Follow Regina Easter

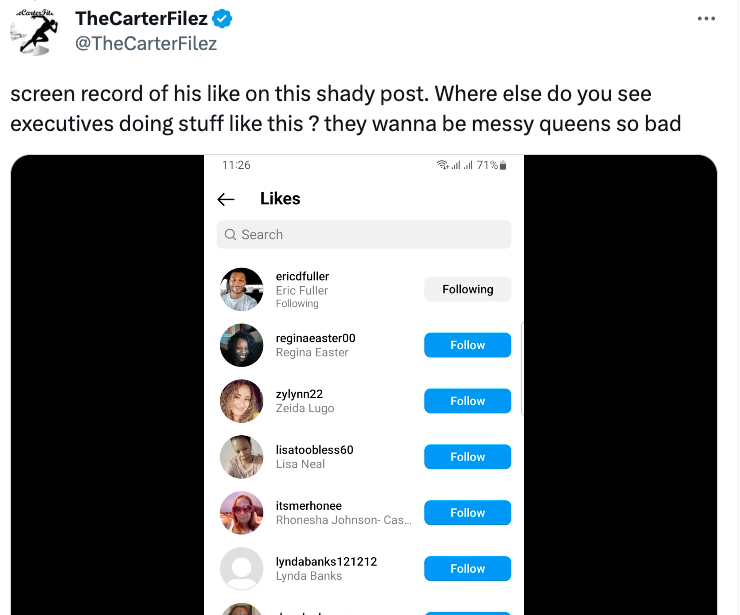coord(467,345)
